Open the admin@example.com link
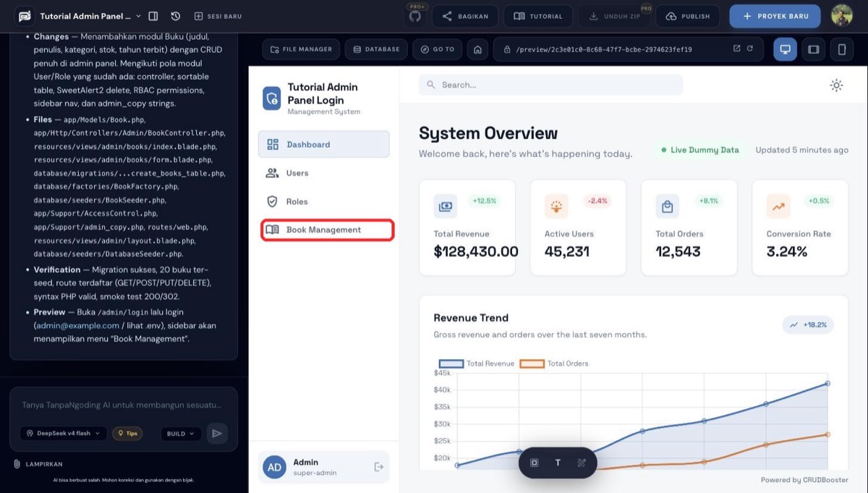868x493 pixels. [78, 326]
